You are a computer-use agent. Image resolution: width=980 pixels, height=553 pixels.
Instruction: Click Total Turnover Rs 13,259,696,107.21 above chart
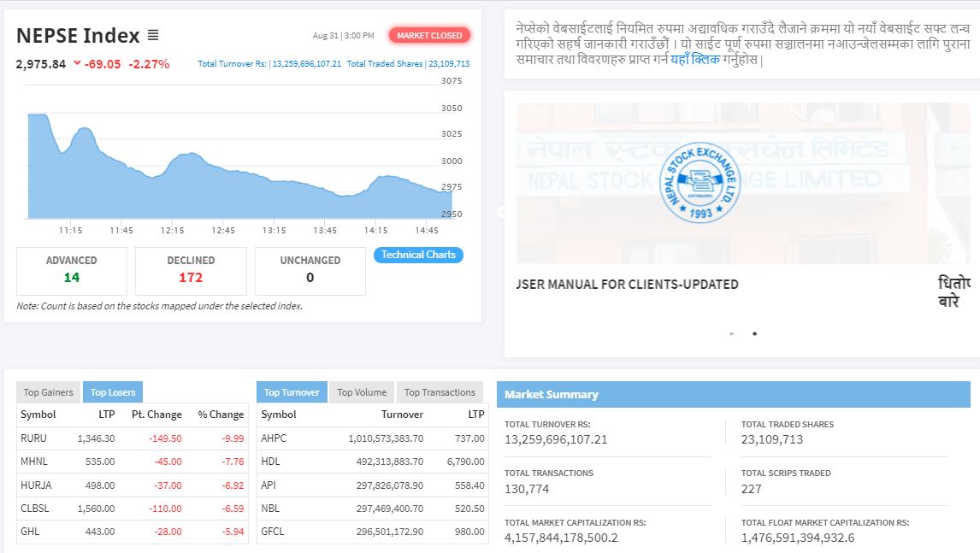pos(269,64)
